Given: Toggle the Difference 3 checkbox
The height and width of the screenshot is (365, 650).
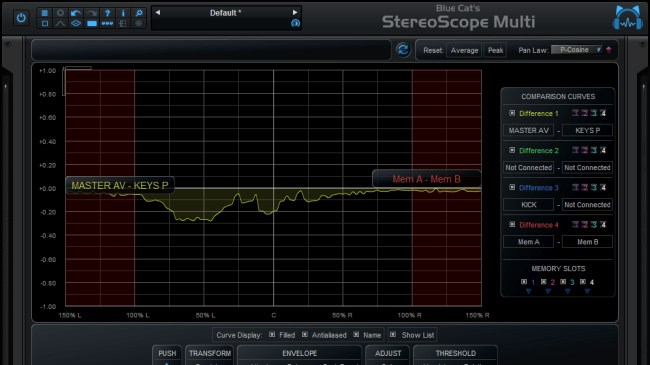Looking at the screenshot, I should coord(512,187).
